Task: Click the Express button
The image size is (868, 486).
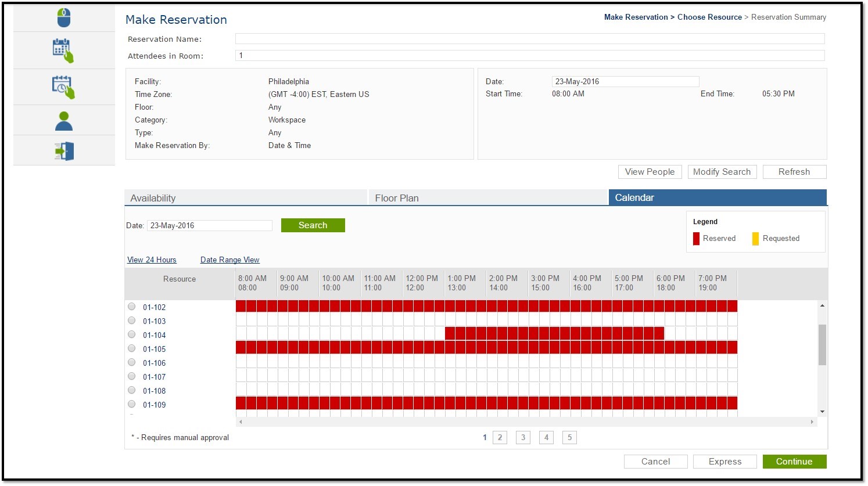Action: pyautogui.click(x=725, y=462)
